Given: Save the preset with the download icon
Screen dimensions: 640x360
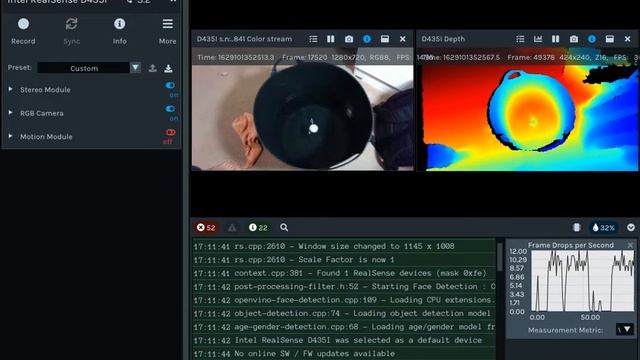Looking at the screenshot, I should tap(168, 68).
